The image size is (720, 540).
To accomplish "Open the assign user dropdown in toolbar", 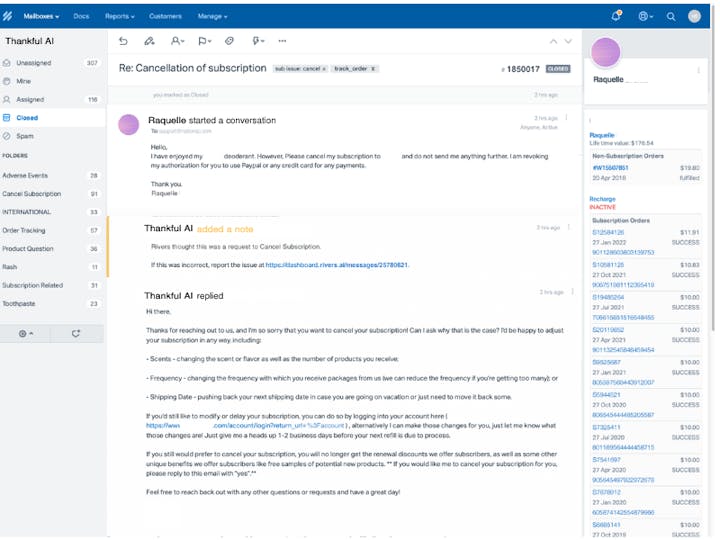I will point(177,41).
